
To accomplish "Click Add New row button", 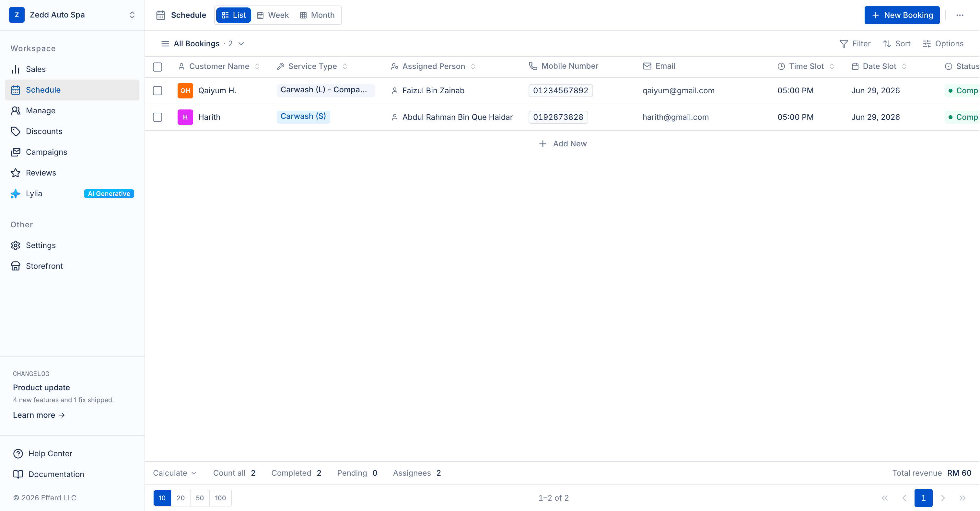I will [x=563, y=144].
